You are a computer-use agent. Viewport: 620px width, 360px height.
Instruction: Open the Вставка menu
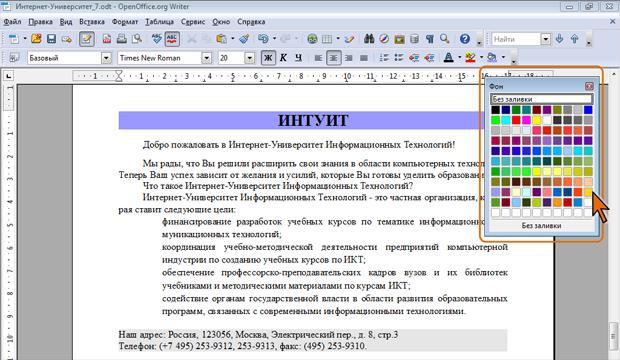pos(92,22)
